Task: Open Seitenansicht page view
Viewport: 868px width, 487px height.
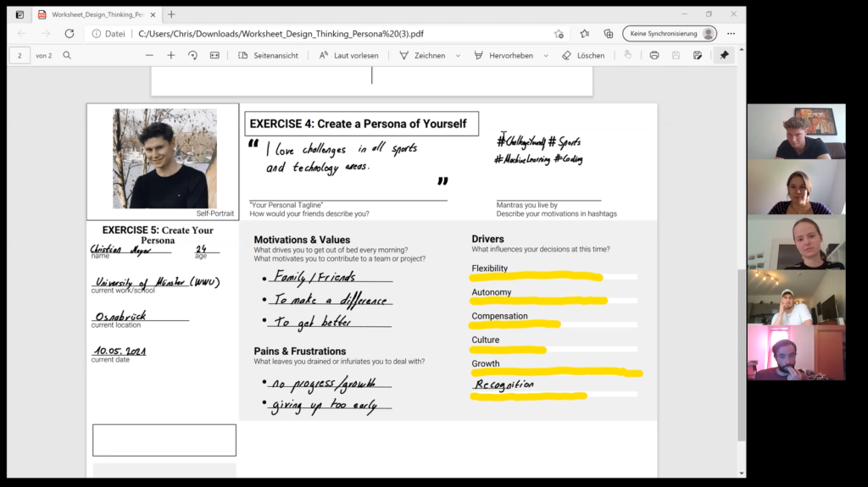Action: pos(268,55)
